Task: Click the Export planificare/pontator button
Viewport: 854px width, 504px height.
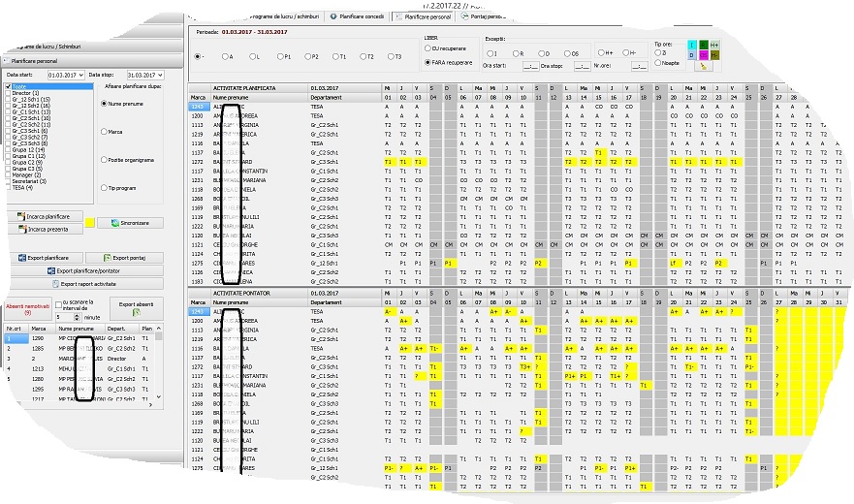Action: pos(87,270)
